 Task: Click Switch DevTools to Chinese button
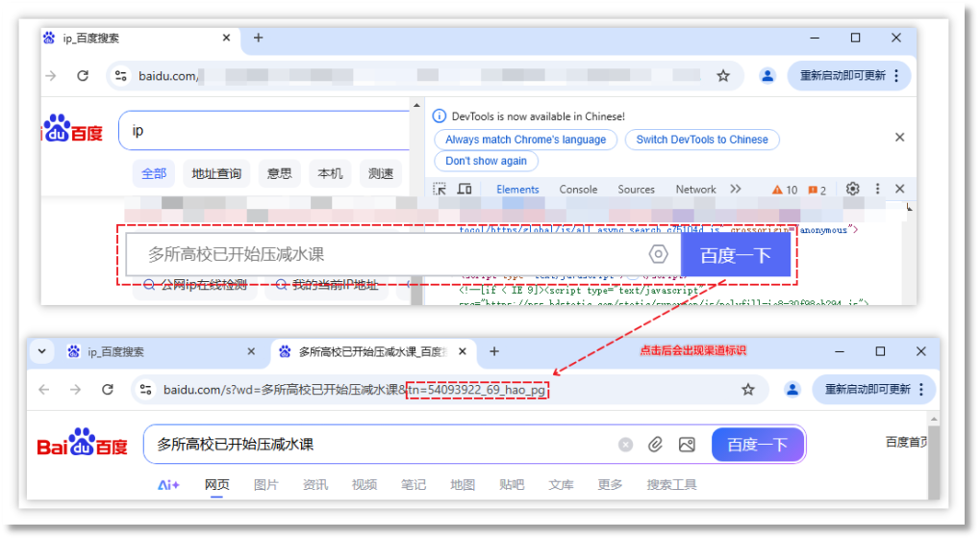pyautogui.click(x=702, y=140)
